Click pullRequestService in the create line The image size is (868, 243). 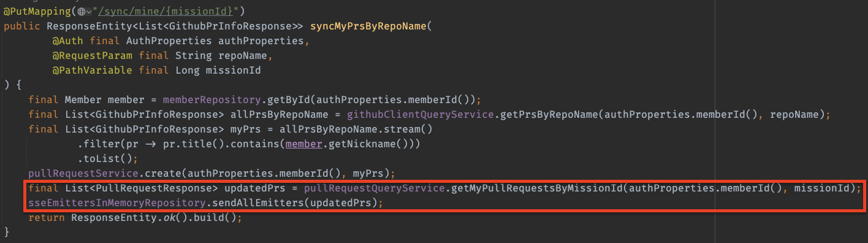(83, 173)
